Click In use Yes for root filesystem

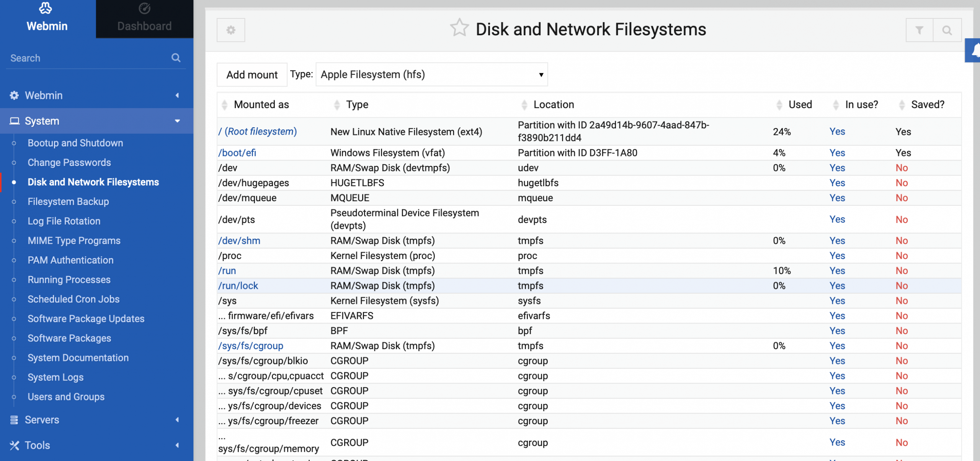[837, 131]
